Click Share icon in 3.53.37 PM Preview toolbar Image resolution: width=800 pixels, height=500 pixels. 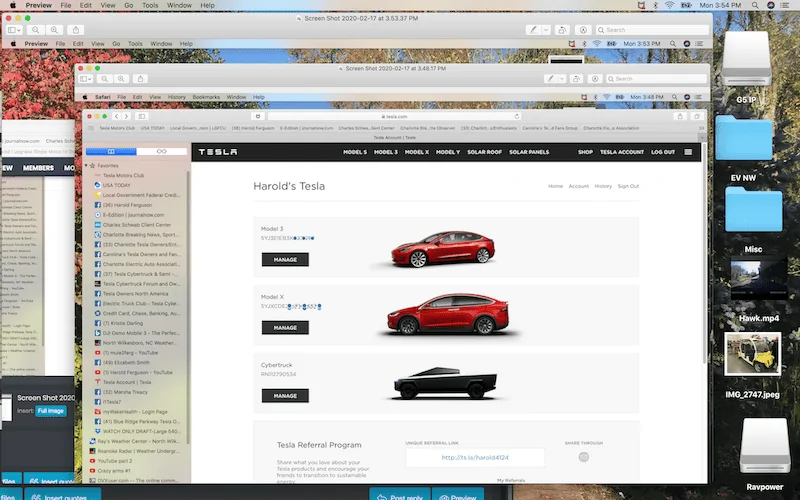76,30
